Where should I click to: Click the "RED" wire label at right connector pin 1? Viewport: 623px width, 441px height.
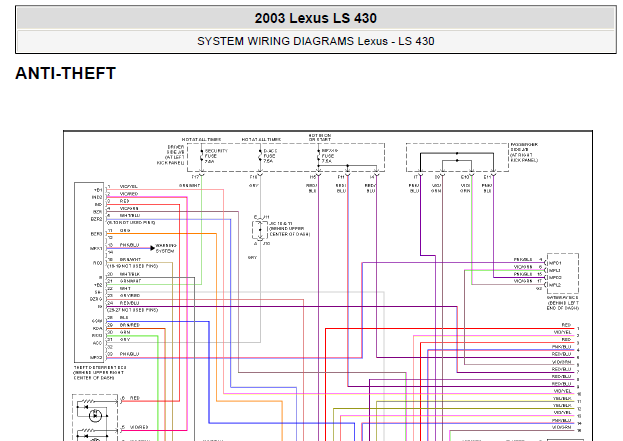point(566,325)
